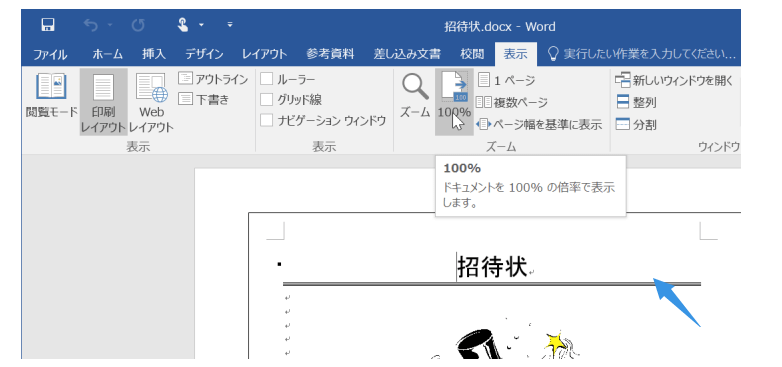The image size is (782, 367).
Task: Redo with the repeat arrow icon
Action: [x=138, y=25]
